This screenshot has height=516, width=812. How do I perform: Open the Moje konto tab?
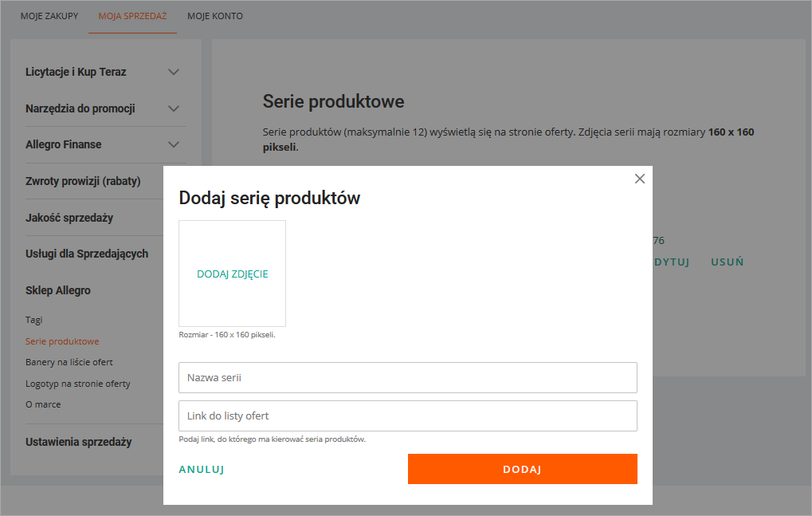[215, 16]
